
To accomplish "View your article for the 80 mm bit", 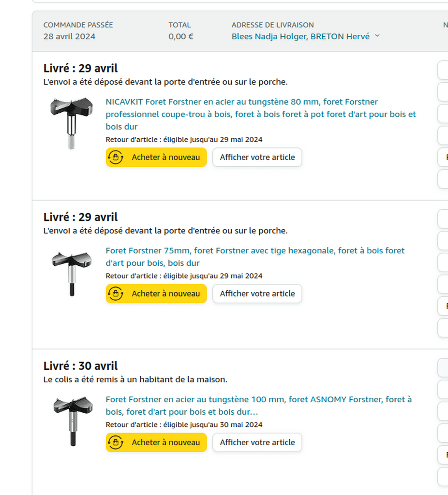I will coord(257,157).
